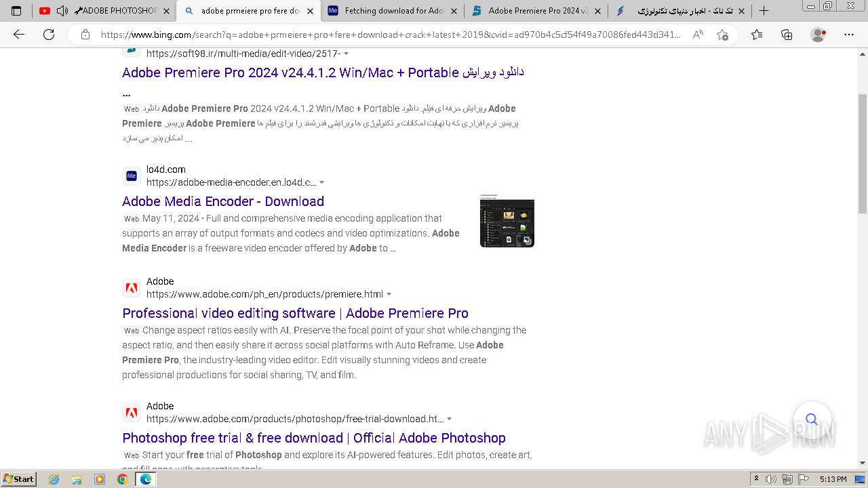
Task: Open the 5:13 PM taskbar clock
Action: pos(833,479)
